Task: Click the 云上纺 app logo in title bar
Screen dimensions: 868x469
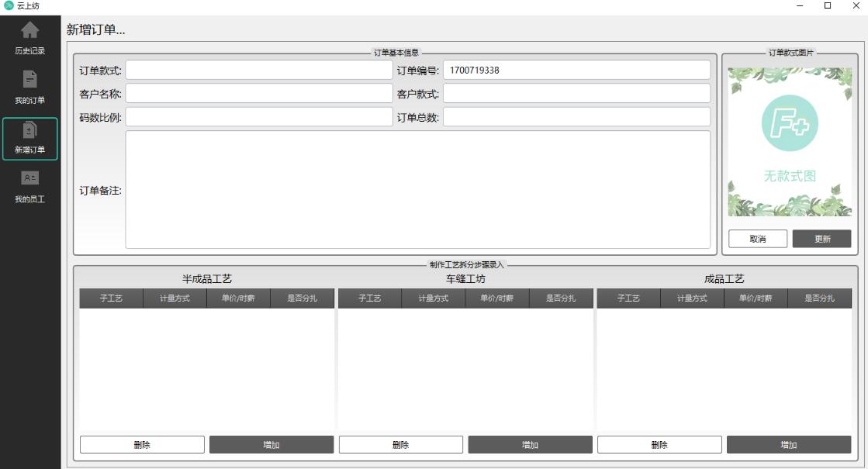Action: click(9, 5)
